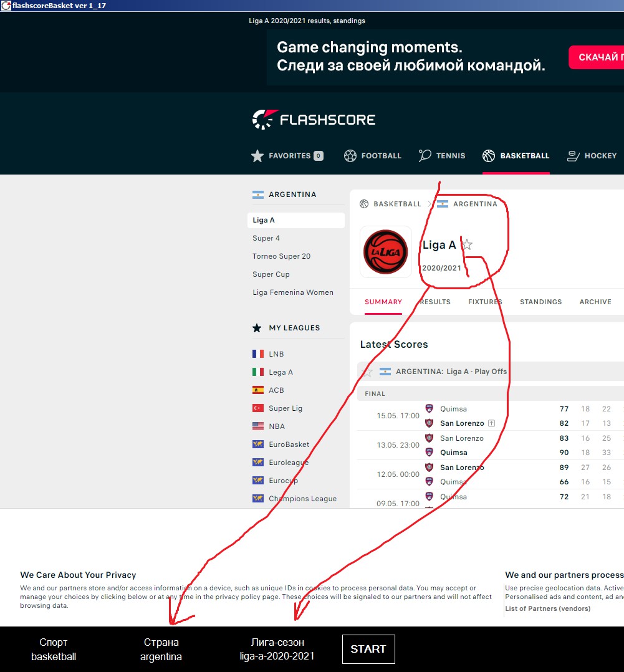Click Quimsa team crest in 15.05 match
This screenshot has height=672, width=624.
click(x=429, y=408)
